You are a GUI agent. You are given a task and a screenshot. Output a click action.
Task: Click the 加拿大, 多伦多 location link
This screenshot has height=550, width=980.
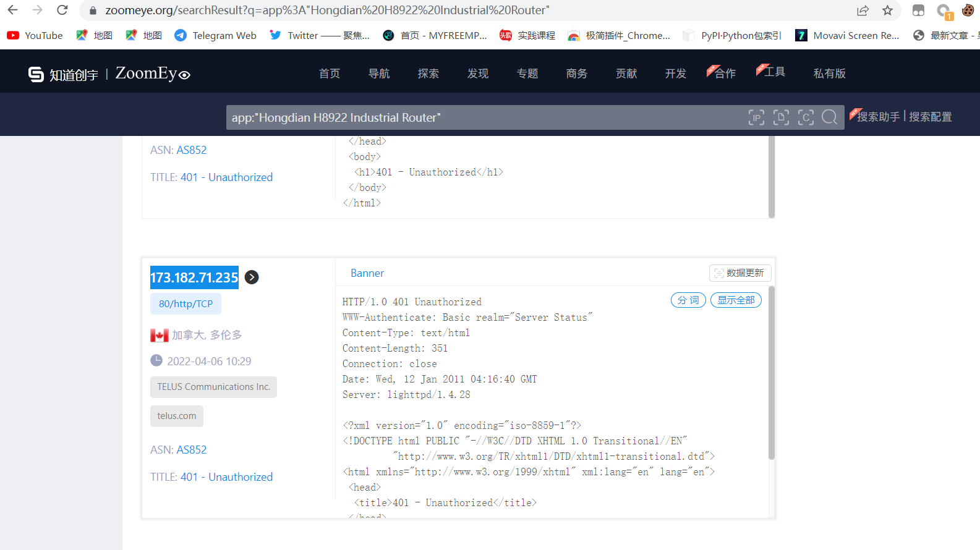tap(207, 335)
